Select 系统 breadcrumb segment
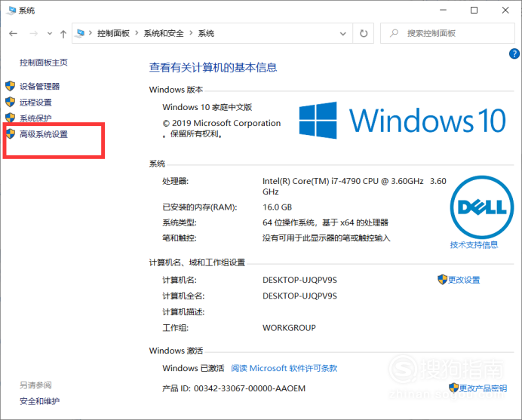This screenshot has height=420, width=522. pyautogui.click(x=206, y=33)
